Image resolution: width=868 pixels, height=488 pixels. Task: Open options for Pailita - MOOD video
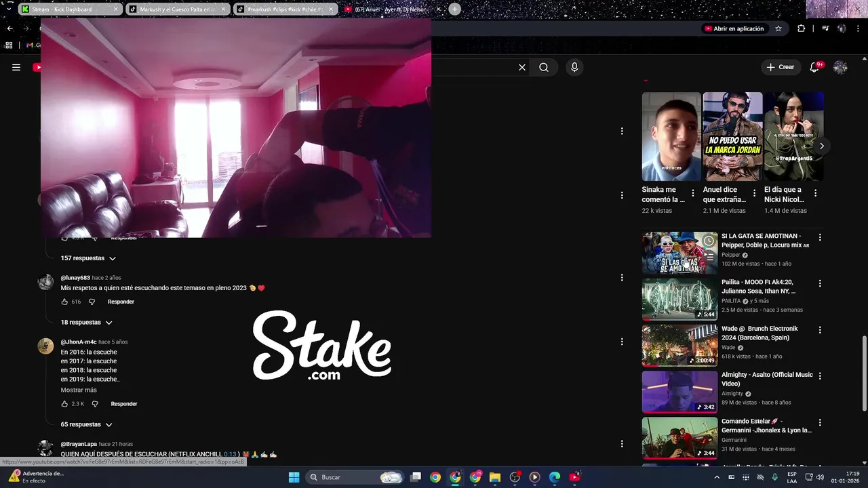pos(820,283)
